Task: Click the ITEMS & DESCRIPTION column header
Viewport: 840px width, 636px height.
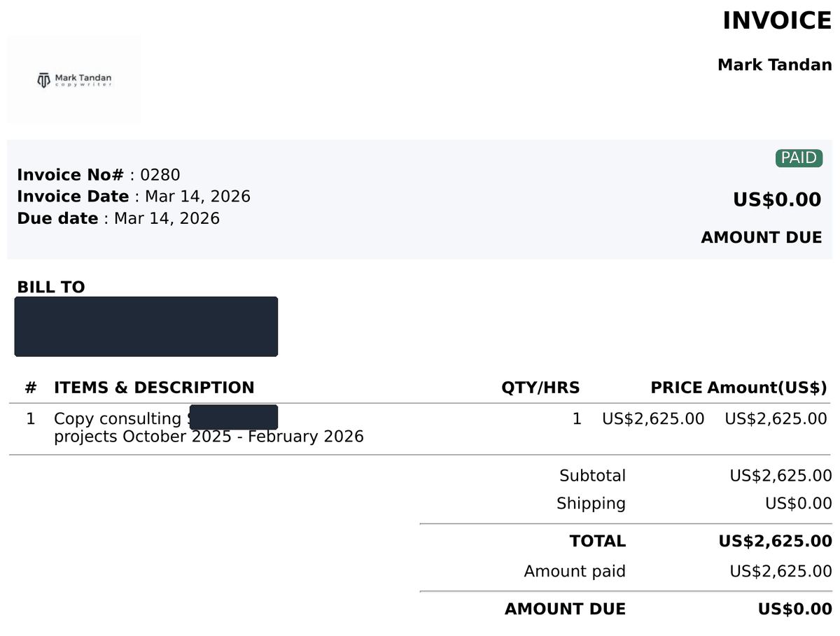Action: (x=154, y=388)
